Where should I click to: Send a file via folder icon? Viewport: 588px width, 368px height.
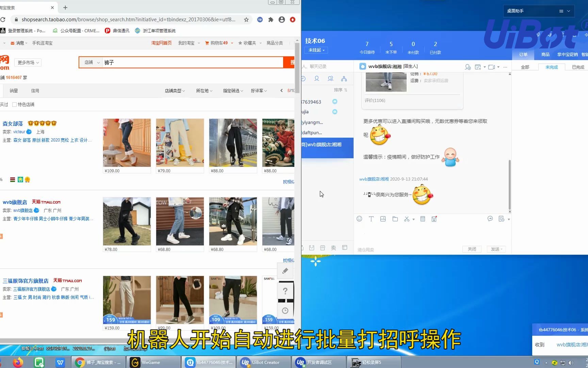(395, 219)
